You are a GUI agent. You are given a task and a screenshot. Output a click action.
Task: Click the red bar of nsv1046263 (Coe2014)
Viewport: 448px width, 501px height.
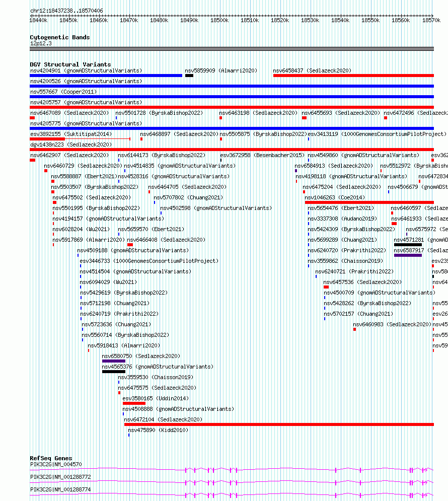[369, 202]
